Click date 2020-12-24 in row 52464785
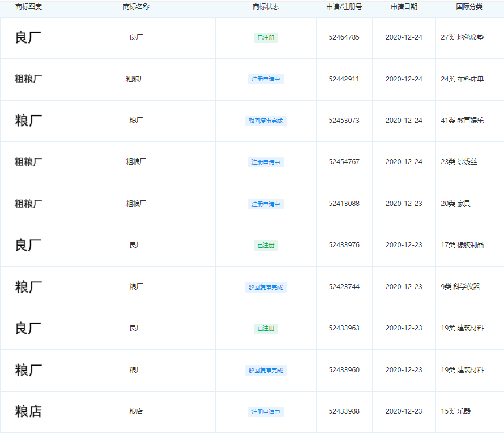Image resolution: width=504 pixels, height=434 pixels. coord(404,37)
